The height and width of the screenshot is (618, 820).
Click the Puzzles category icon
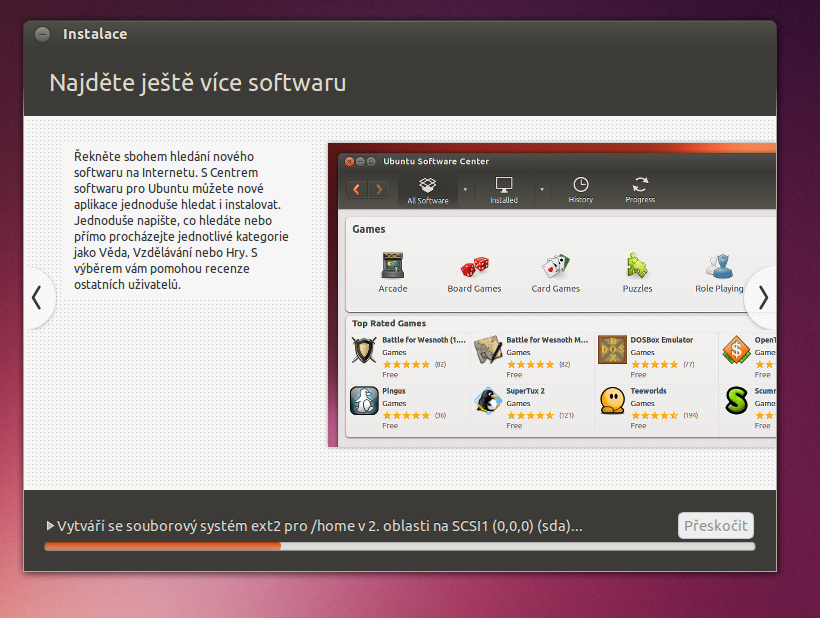pyautogui.click(x=637, y=265)
